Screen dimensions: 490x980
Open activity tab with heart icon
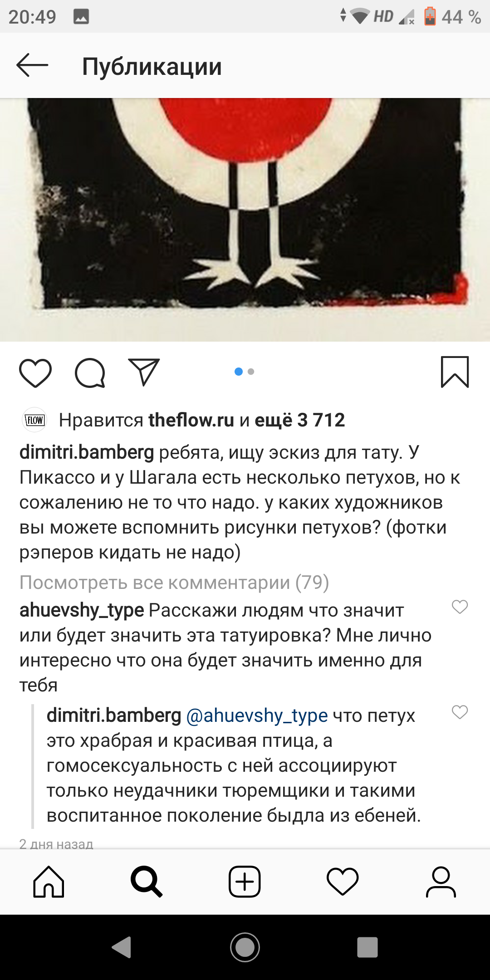[x=343, y=882]
